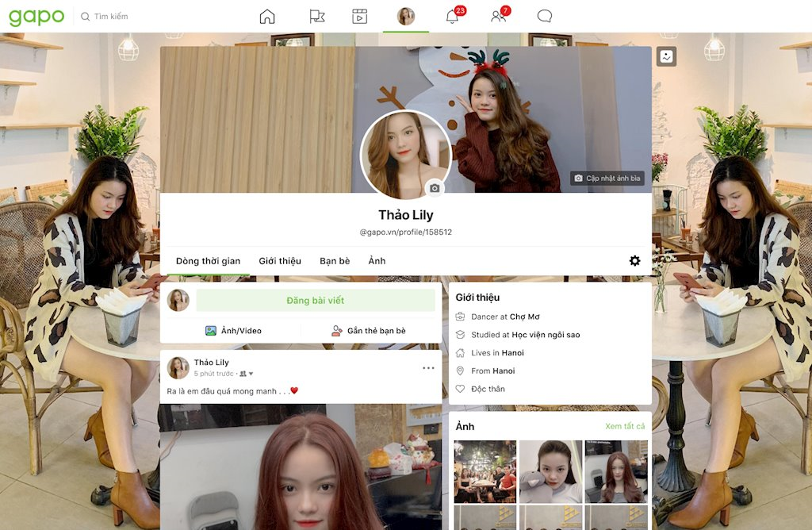The image size is (812, 530).
Task: Open the Video watch icon
Action: (x=360, y=15)
